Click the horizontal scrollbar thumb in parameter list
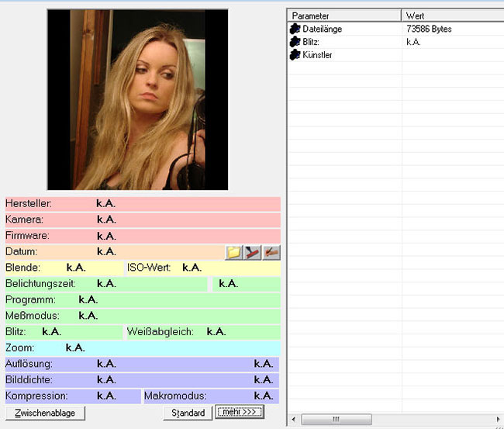Image resolution: width=504 pixels, height=429 pixels. [337, 420]
